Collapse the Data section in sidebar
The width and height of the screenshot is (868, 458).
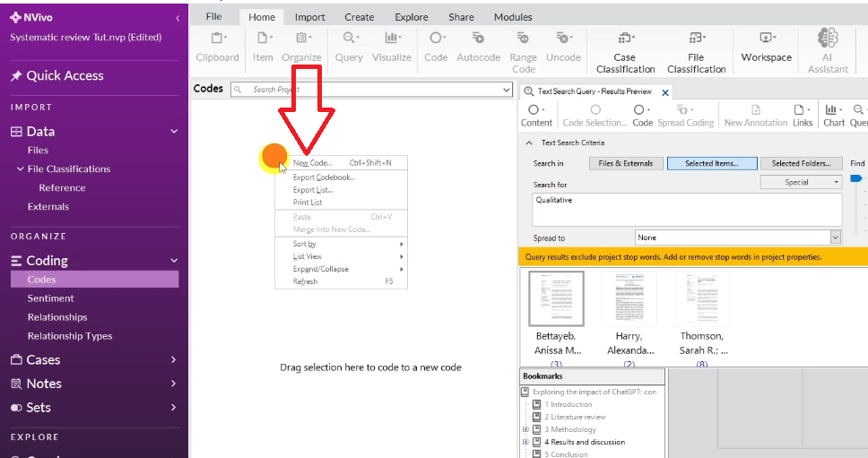[x=174, y=132]
